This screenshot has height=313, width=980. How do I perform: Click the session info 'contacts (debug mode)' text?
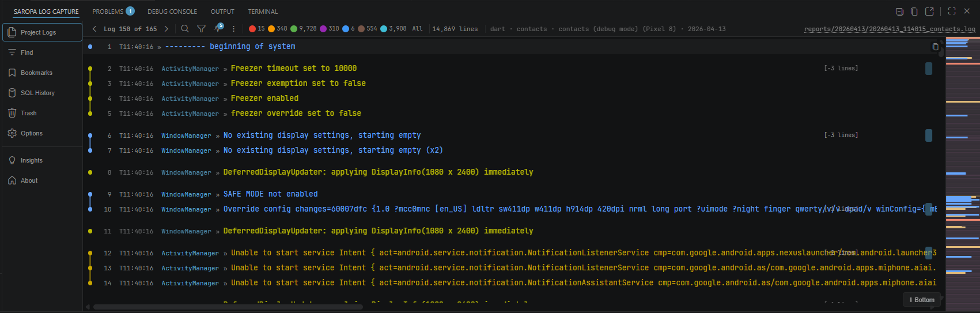click(598, 29)
